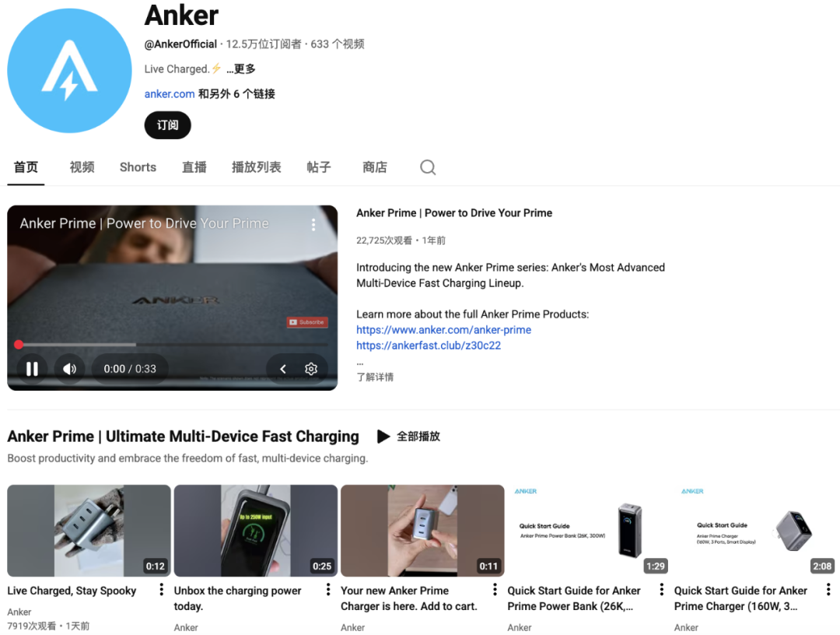Open three-dot menu on featured video player

click(x=313, y=225)
